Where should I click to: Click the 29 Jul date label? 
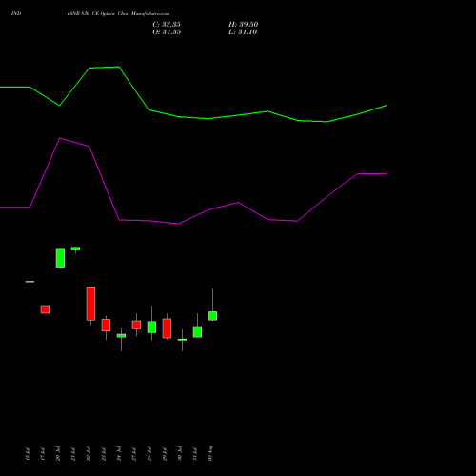[165, 454]
